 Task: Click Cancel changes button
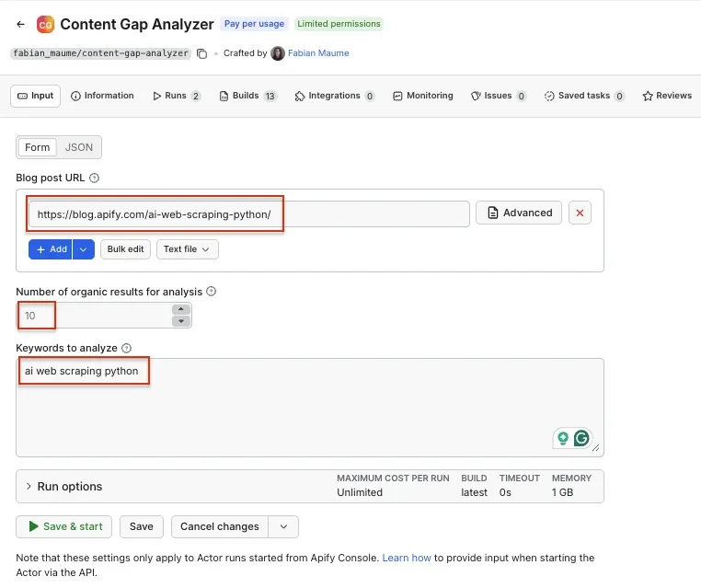coord(220,526)
